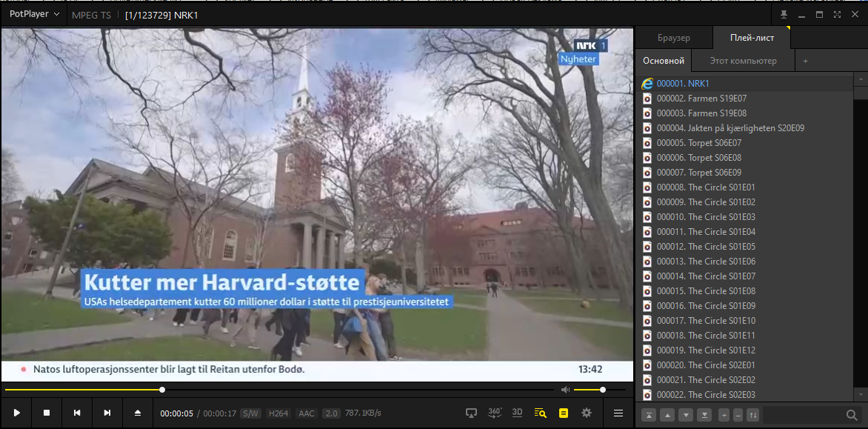Screen dimensions: 868x429
Task: Adjust the volume slider
Action: pos(600,390)
